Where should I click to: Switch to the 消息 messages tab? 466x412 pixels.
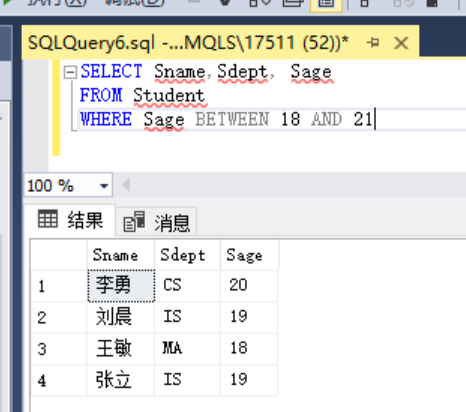tap(156, 222)
